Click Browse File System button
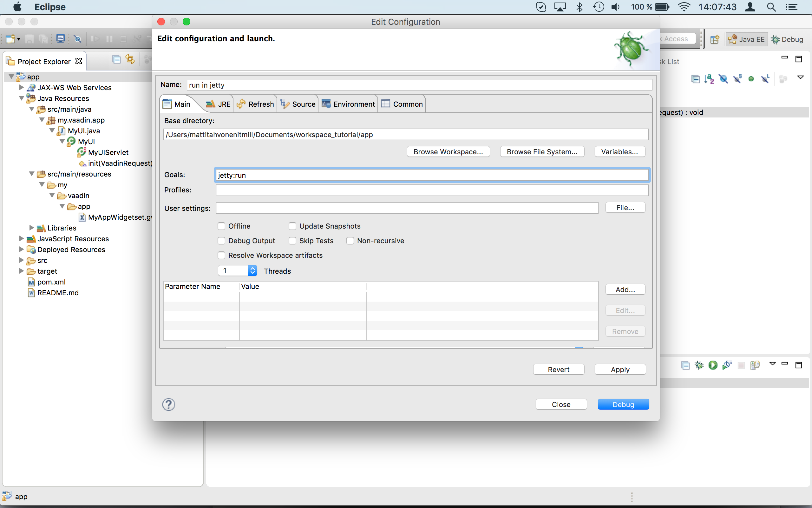This screenshot has width=812, height=508. (x=542, y=152)
